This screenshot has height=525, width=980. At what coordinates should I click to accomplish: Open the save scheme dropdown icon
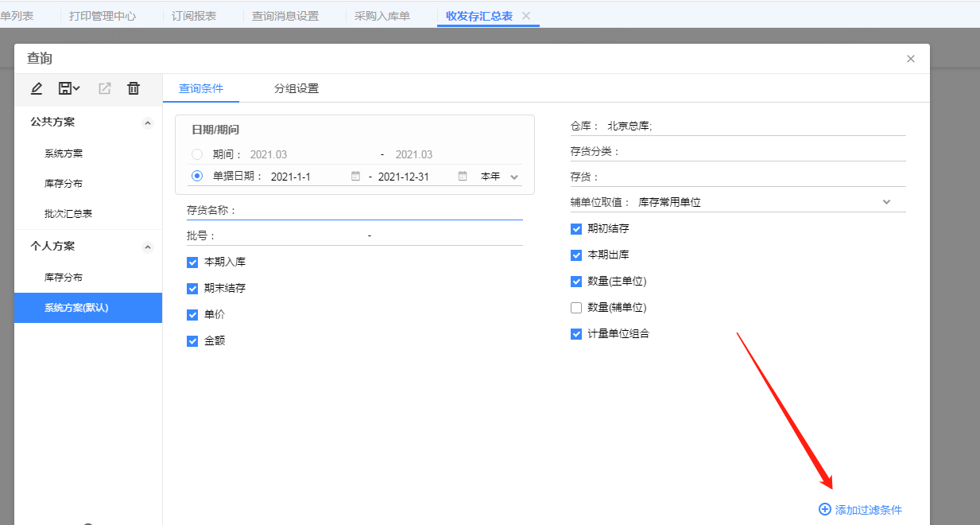pos(69,88)
